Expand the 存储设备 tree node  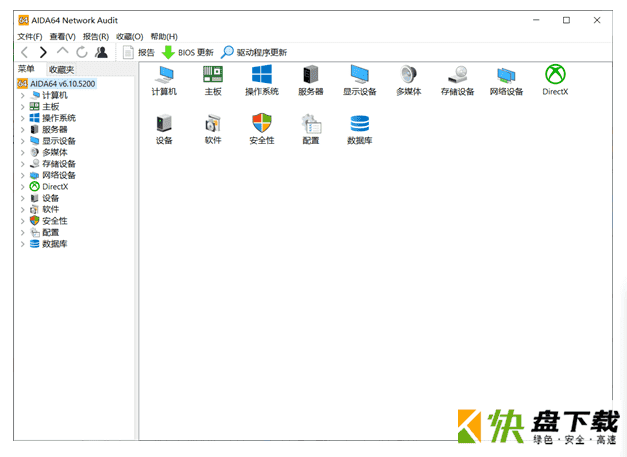click(x=22, y=164)
